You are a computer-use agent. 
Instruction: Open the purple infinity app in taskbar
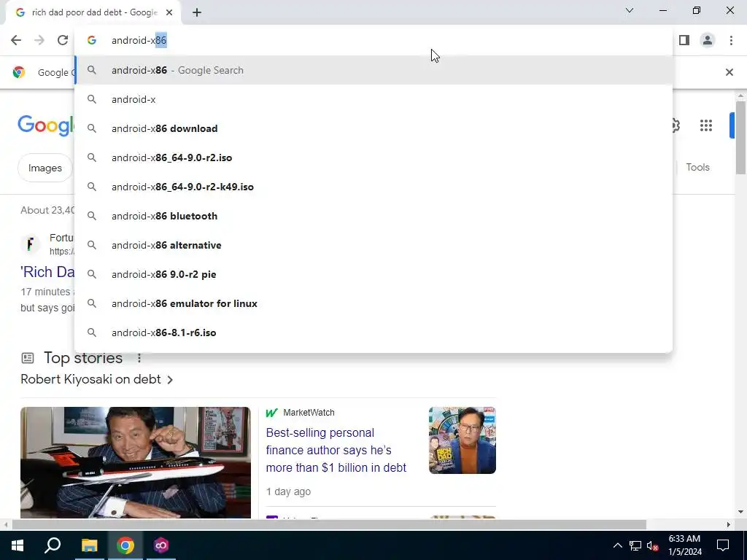(161, 545)
